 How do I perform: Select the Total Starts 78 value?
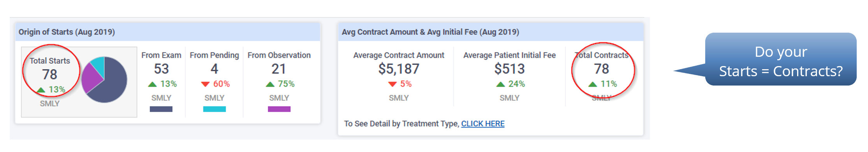(x=50, y=74)
